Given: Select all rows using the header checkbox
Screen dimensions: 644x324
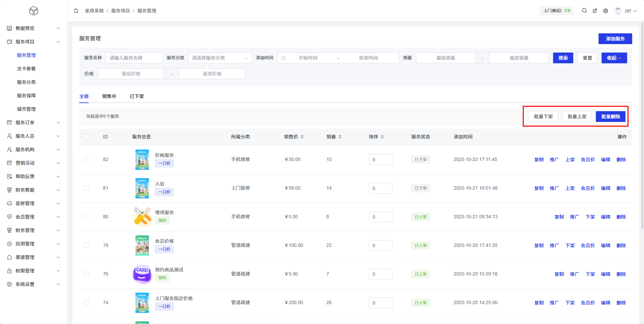Looking at the screenshot, I should point(86,137).
